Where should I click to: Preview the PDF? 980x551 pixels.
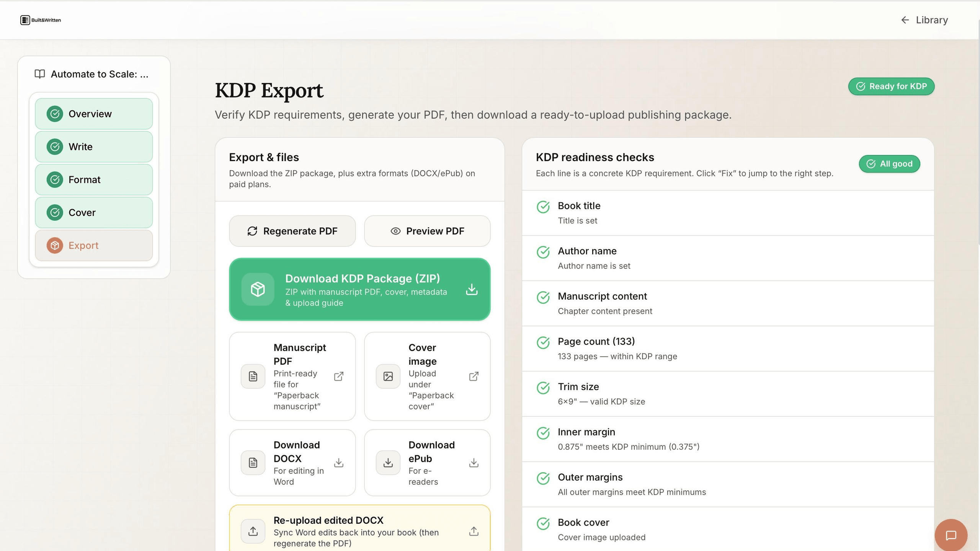click(427, 231)
